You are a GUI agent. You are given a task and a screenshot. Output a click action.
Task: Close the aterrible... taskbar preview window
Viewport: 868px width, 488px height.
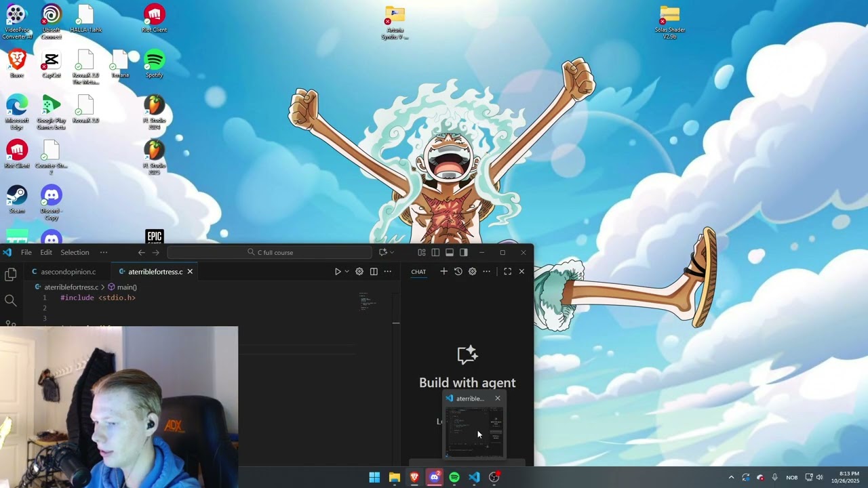coord(498,399)
